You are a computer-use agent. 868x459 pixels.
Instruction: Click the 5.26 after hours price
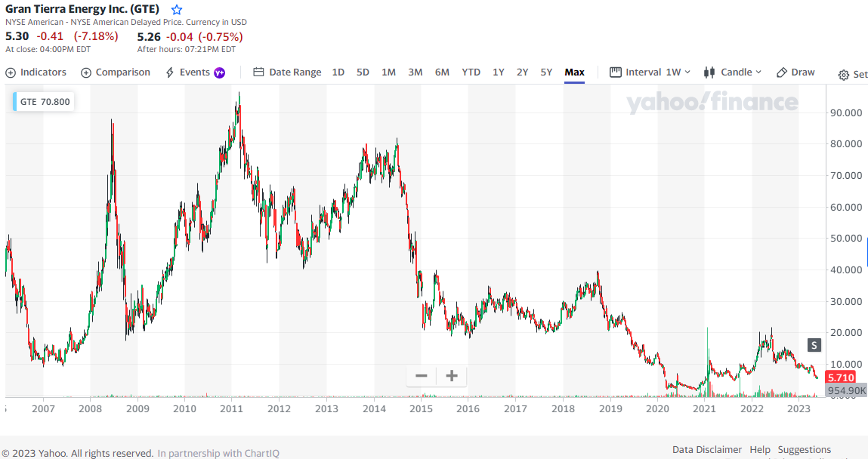149,37
